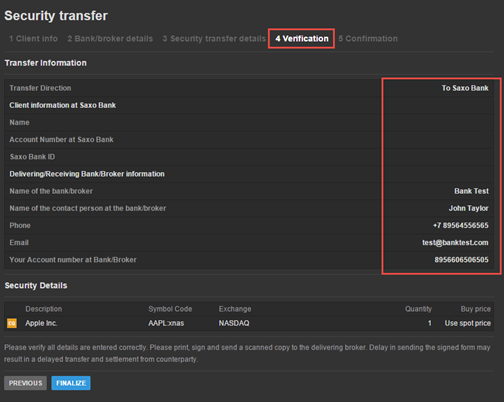Click the quantity value 1 for Apple Inc.
Screen dimensions: 504x402
[x=430, y=323]
